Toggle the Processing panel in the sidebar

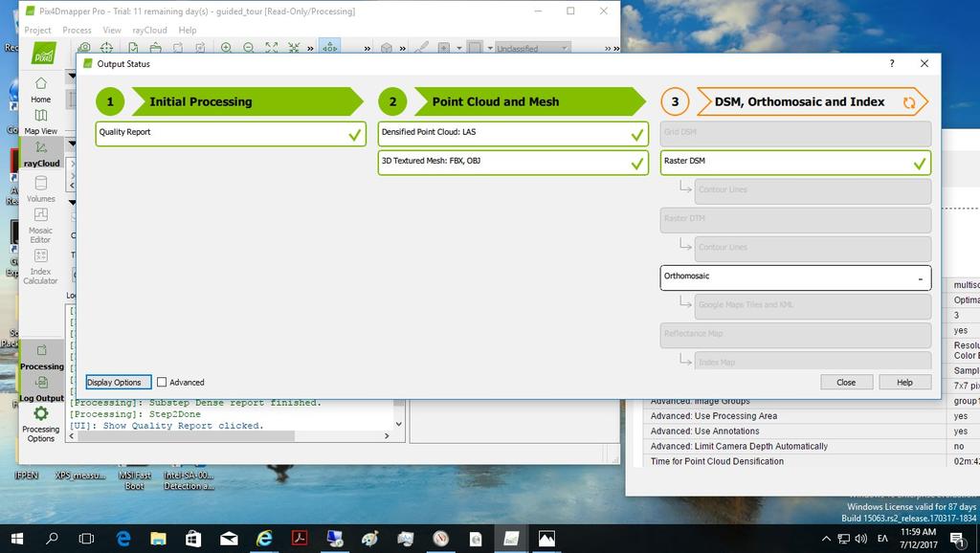(x=41, y=358)
